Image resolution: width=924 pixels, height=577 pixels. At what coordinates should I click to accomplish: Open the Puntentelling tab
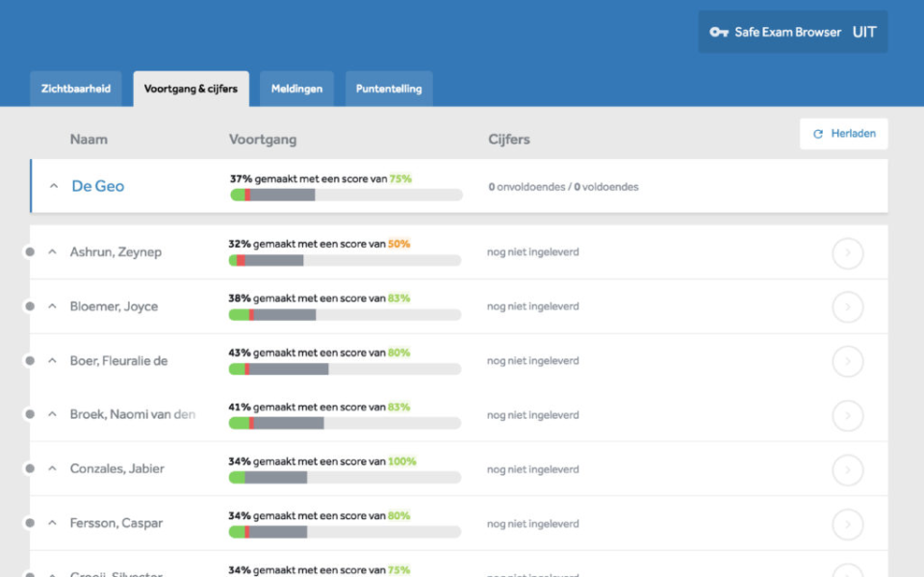pos(388,89)
